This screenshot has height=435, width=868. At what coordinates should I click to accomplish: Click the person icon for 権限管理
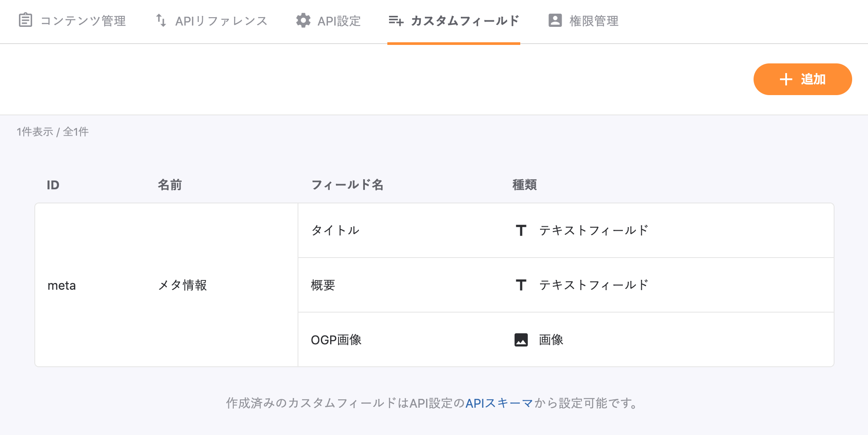tap(555, 20)
